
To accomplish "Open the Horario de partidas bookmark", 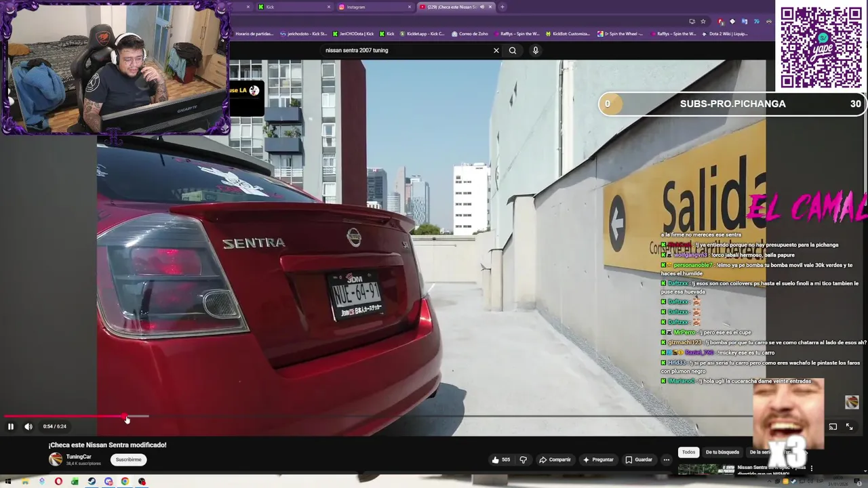I will point(252,34).
